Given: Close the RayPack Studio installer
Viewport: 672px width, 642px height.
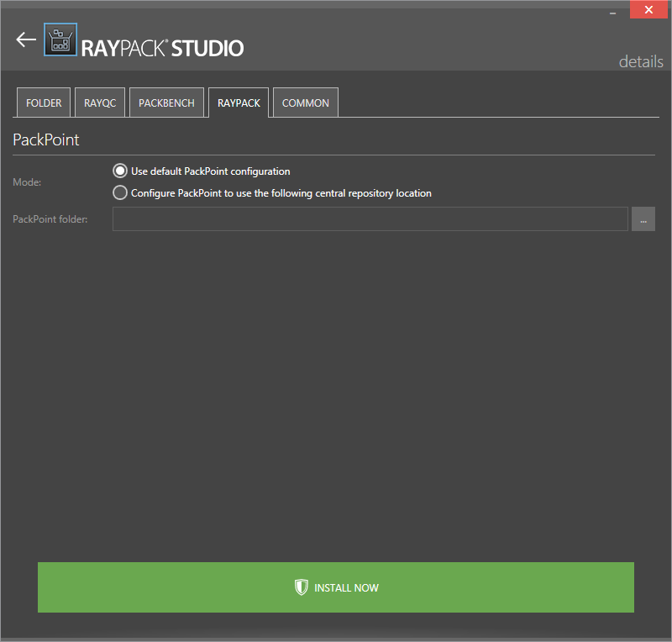Looking at the screenshot, I should 648,10.
